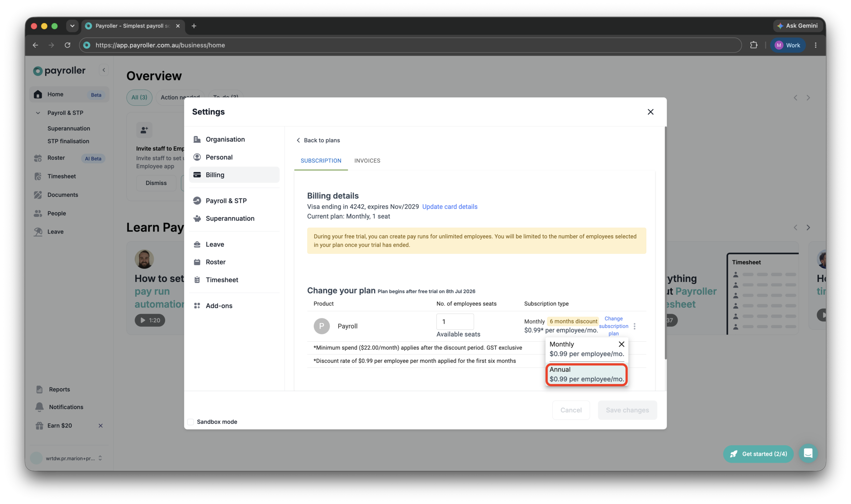The height and width of the screenshot is (504, 851).
Task: Open Earn $20 referral item
Action: click(60, 425)
